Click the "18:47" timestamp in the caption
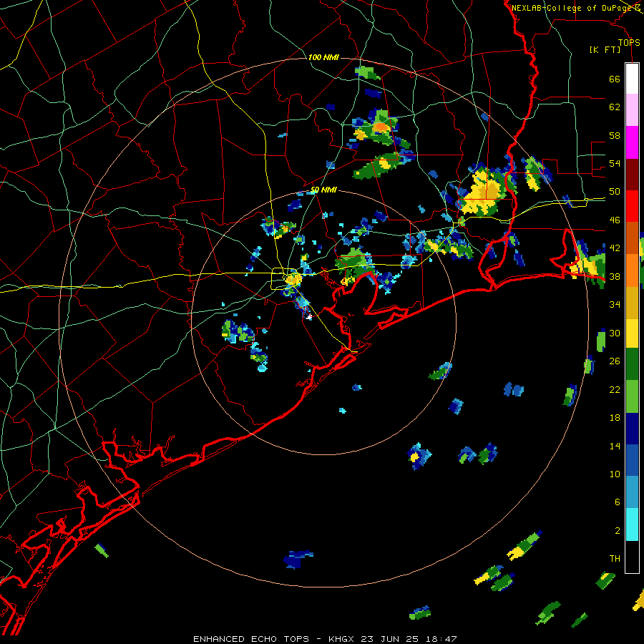The image size is (644, 644). [440, 639]
